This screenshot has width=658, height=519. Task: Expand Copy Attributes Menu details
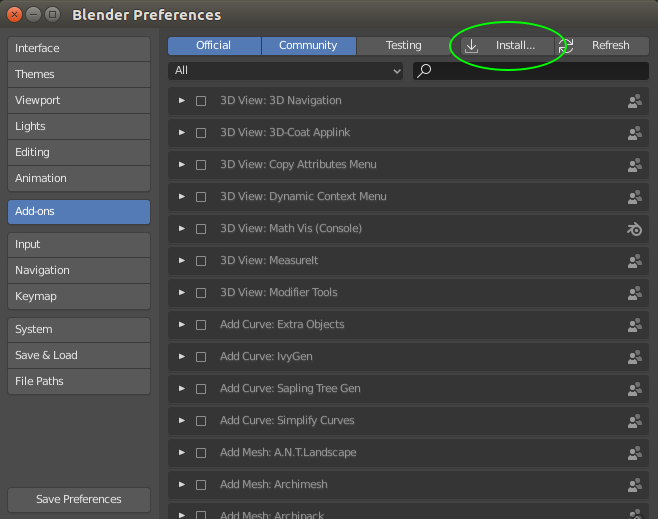click(x=182, y=164)
